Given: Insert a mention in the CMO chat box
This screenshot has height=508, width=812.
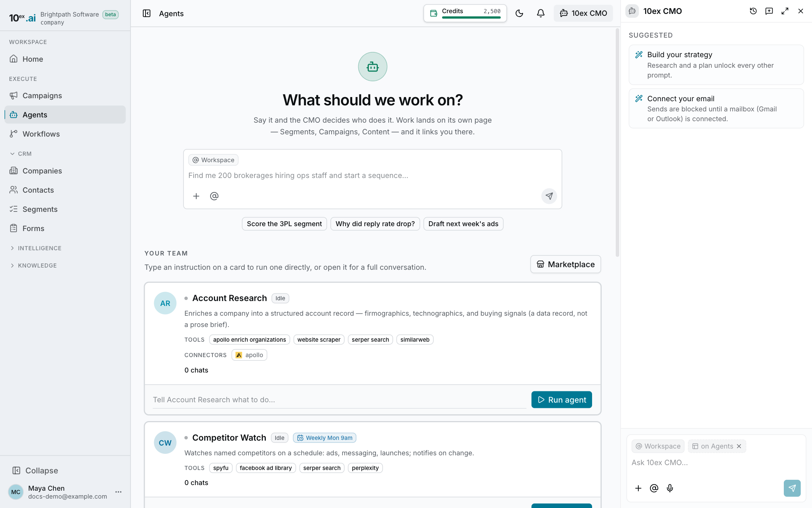Looking at the screenshot, I should pos(654,488).
